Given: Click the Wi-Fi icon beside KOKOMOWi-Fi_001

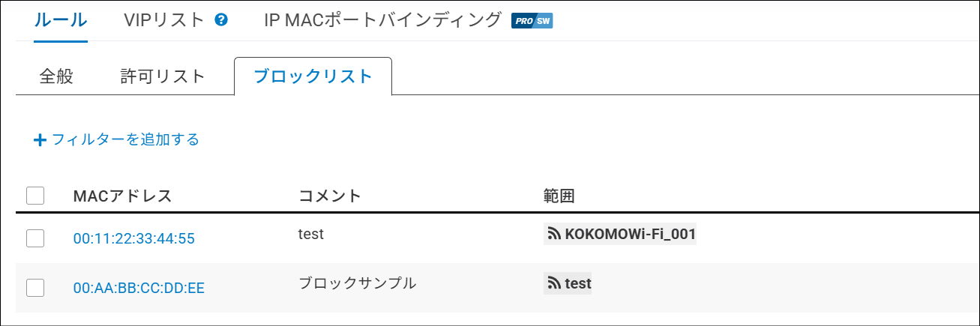Looking at the screenshot, I should click(555, 235).
